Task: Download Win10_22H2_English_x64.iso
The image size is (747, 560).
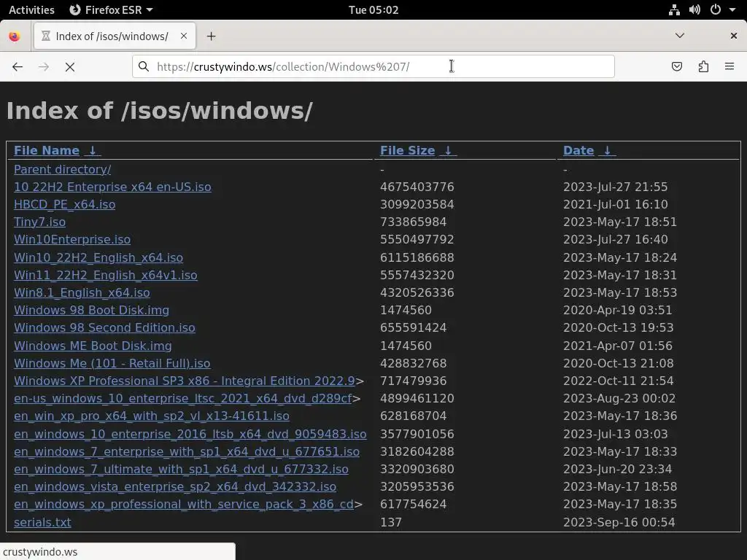Action: tap(98, 257)
